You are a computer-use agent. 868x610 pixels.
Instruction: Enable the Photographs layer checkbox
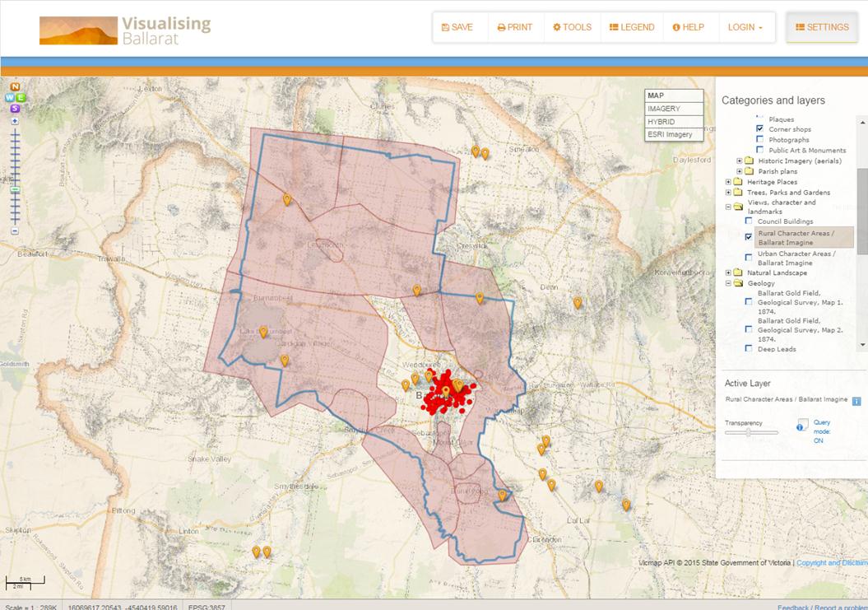click(759, 139)
